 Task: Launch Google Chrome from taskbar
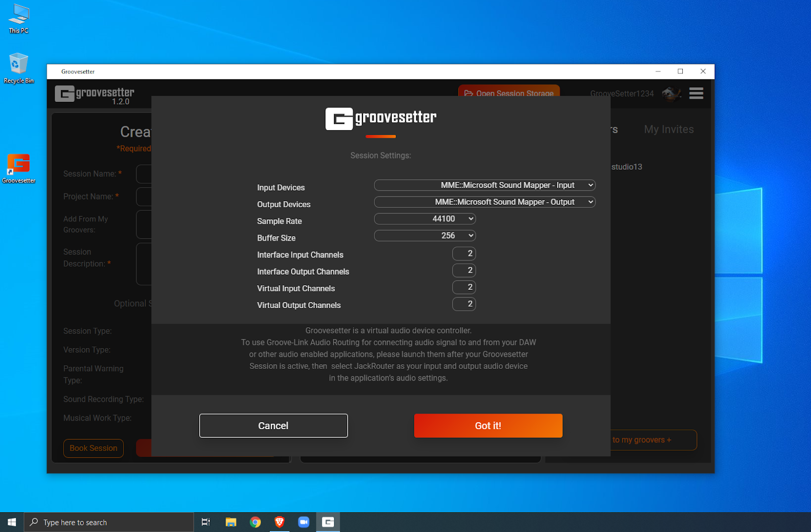(x=255, y=522)
